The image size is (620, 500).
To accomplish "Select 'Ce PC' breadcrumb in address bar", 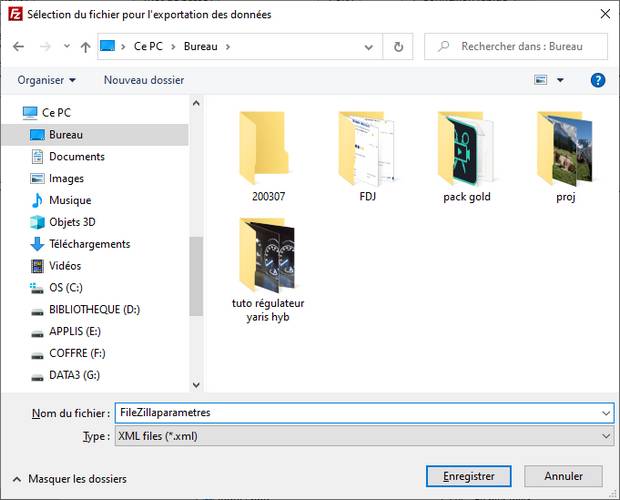I will tap(148, 46).
